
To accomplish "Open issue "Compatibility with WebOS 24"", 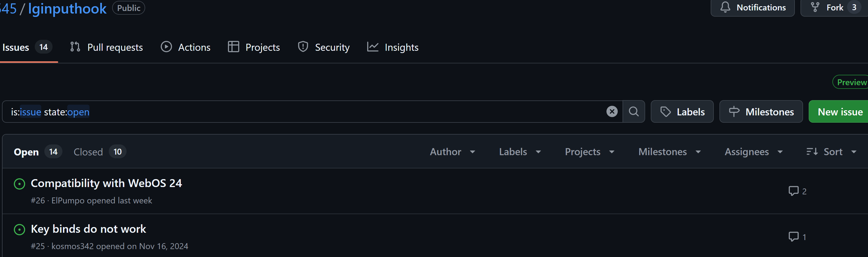I will click(106, 183).
